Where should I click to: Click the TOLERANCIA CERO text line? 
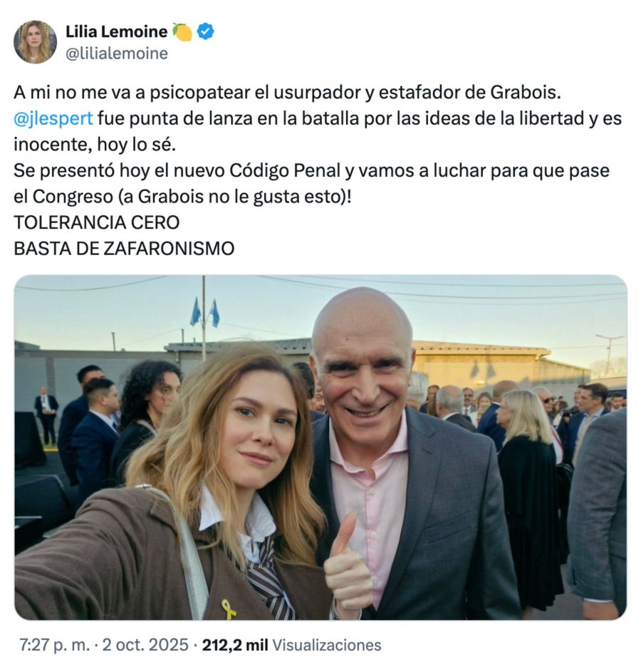coord(97,222)
